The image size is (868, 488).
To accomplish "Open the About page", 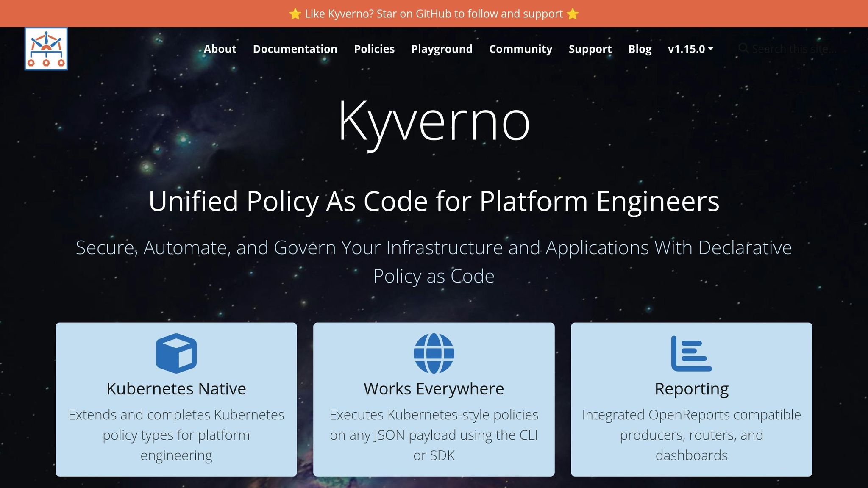I will [x=220, y=49].
